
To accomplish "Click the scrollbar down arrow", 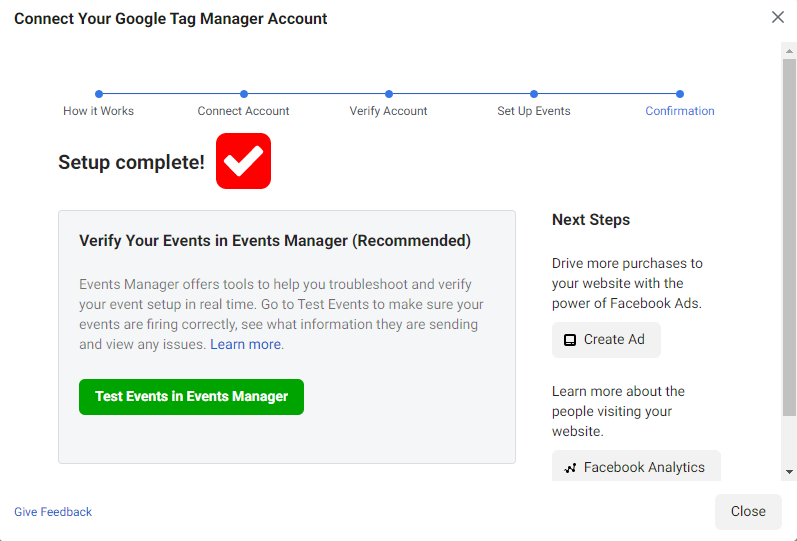I will click(789, 472).
